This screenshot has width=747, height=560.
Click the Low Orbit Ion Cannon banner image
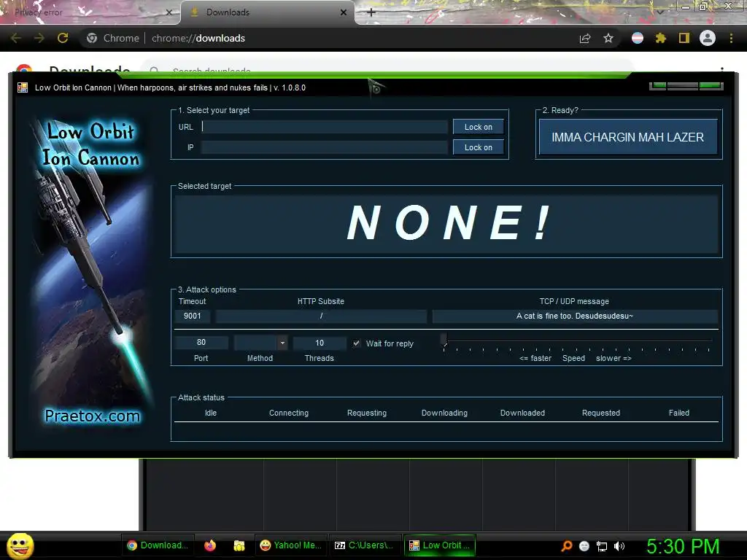point(90,271)
